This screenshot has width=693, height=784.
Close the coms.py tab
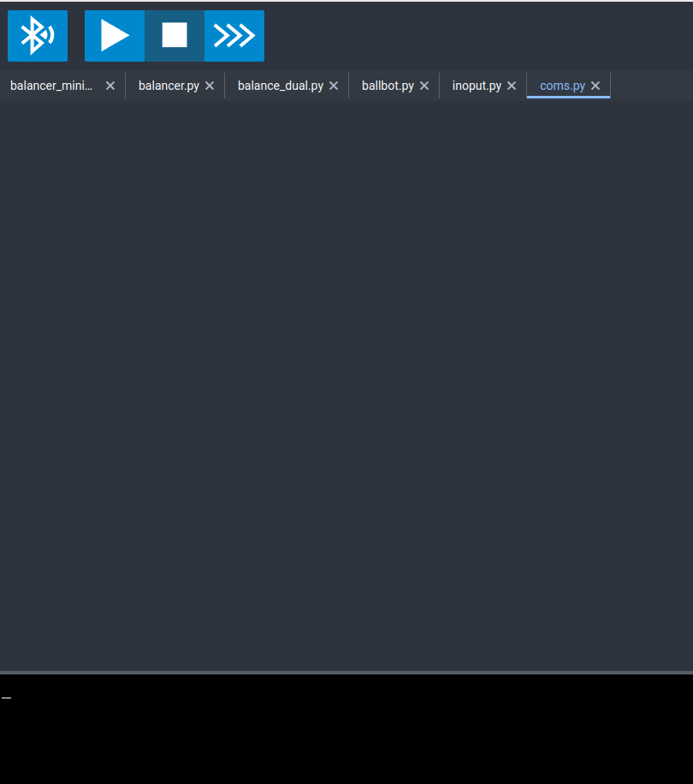[x=595, y=86]
